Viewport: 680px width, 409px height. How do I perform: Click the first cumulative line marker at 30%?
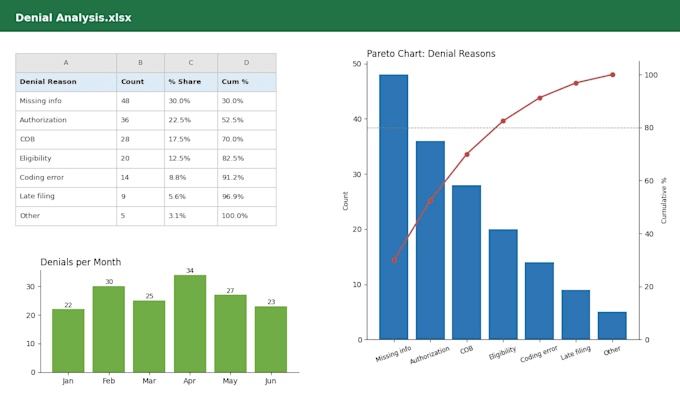pos(394,260)
